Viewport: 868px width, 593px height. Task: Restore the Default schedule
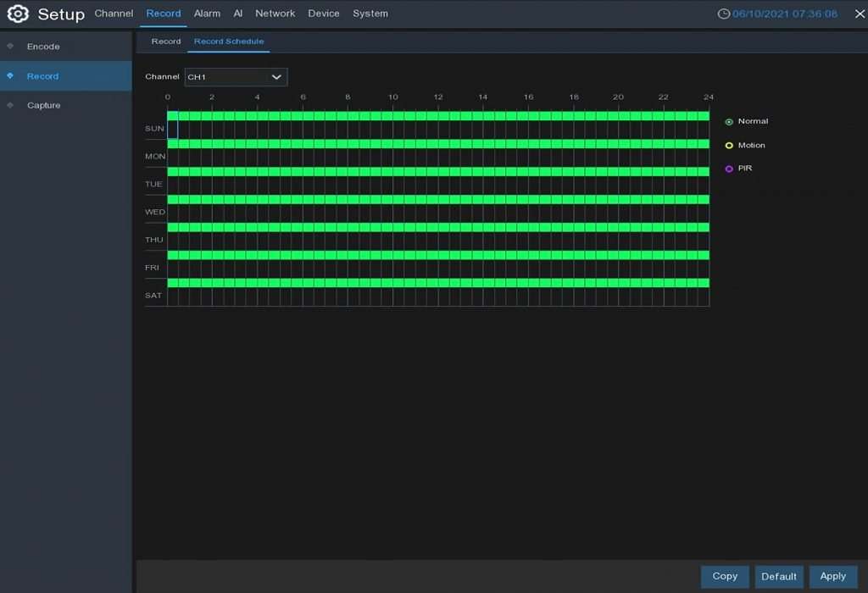[779, 576]
